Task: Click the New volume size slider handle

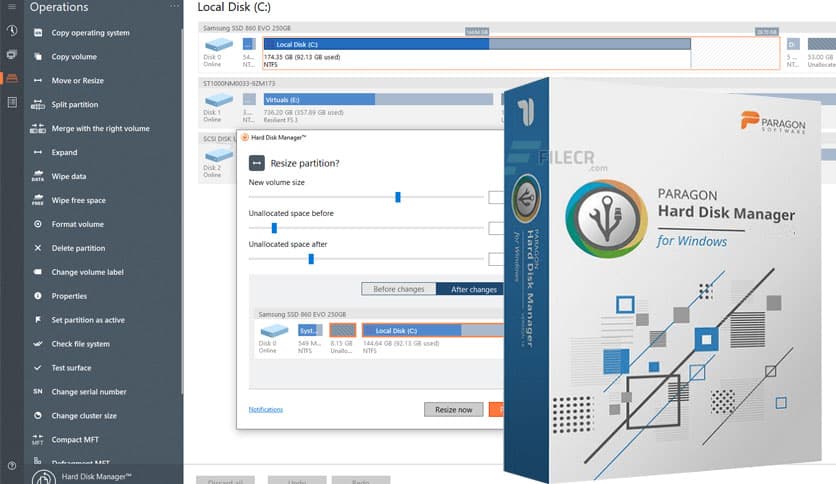Action: (398, 197)
